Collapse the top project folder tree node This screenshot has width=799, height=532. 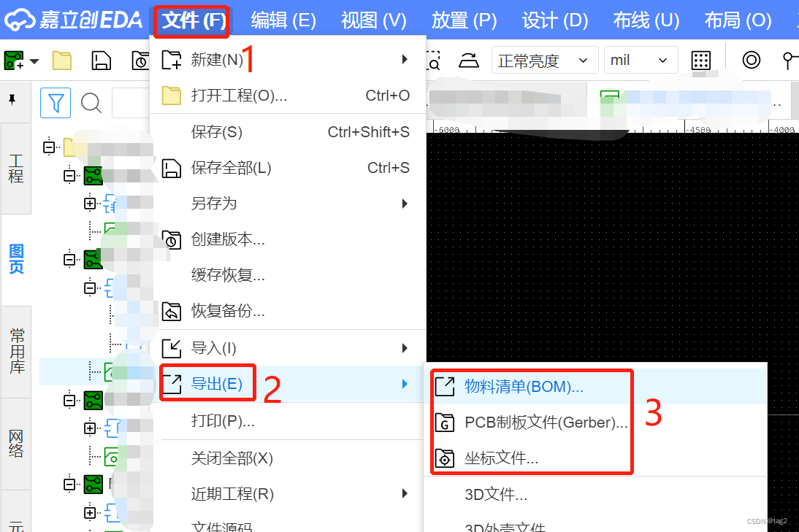click(x=49, y=147)
